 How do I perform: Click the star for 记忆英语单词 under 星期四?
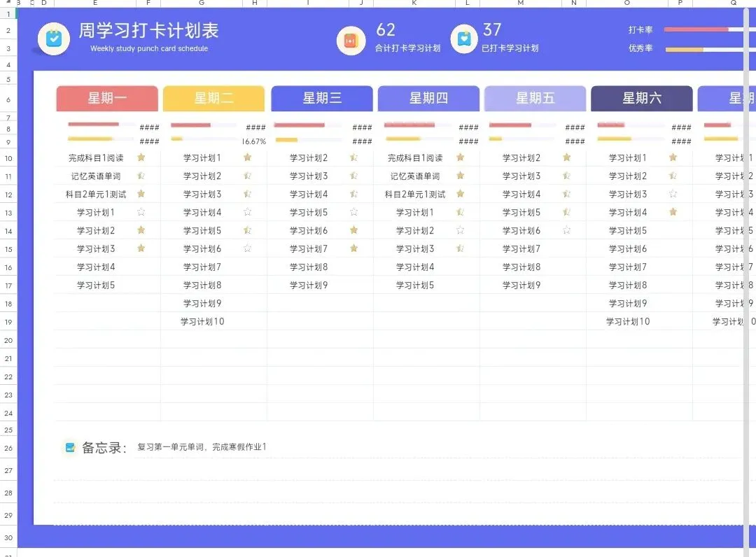[461, 176]
